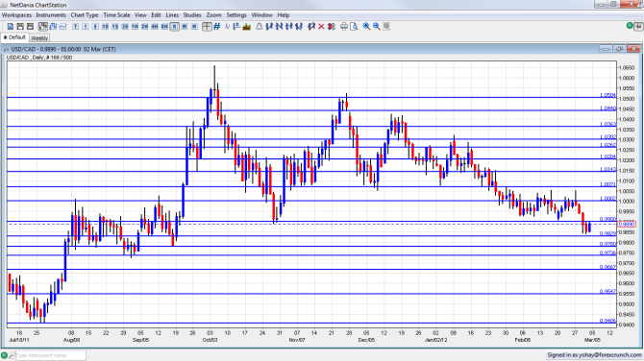Toggle the crosshair cursor tool
Viewport: 644px width, 361px height.
click(x=207, y=27)
